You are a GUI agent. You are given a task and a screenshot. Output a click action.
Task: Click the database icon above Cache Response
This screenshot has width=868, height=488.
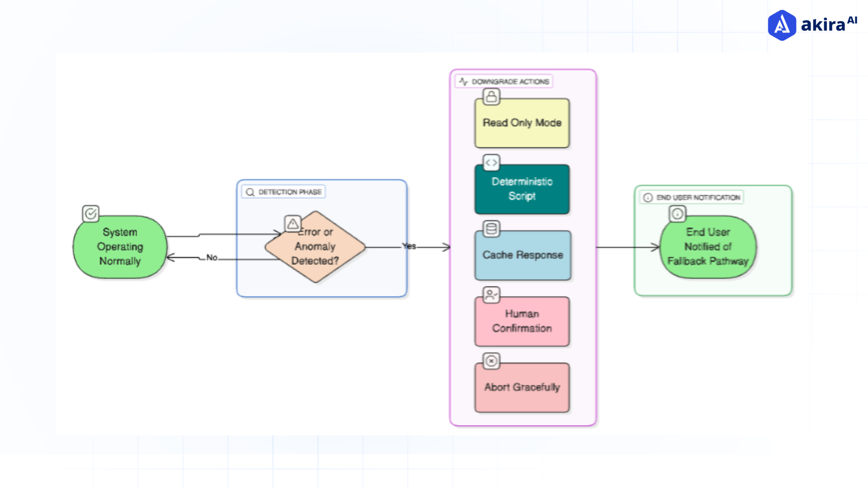pyautogui.click(x=491, y=229)
